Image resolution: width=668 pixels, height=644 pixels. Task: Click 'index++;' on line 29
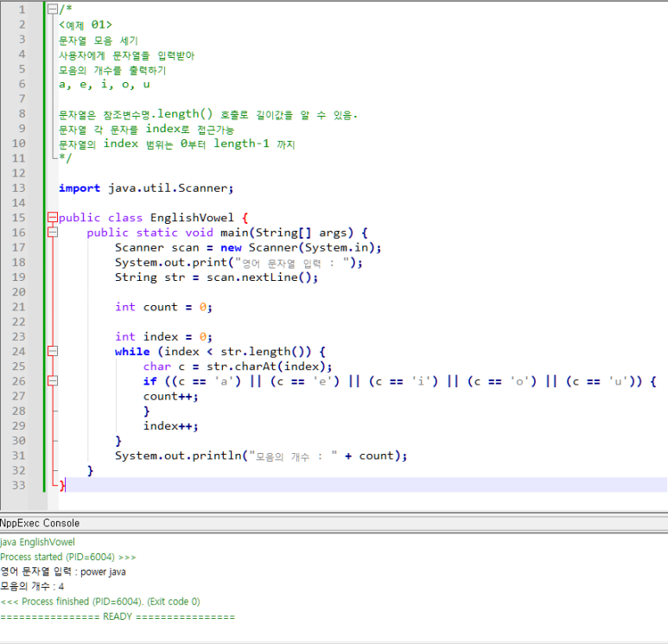[170, 426]
